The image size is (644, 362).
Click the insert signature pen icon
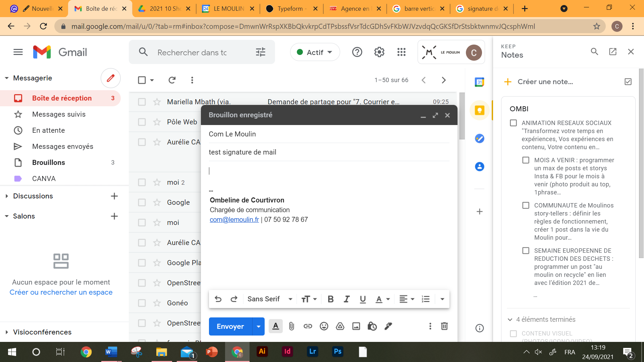pyautogui.click(x=388, y=326)
